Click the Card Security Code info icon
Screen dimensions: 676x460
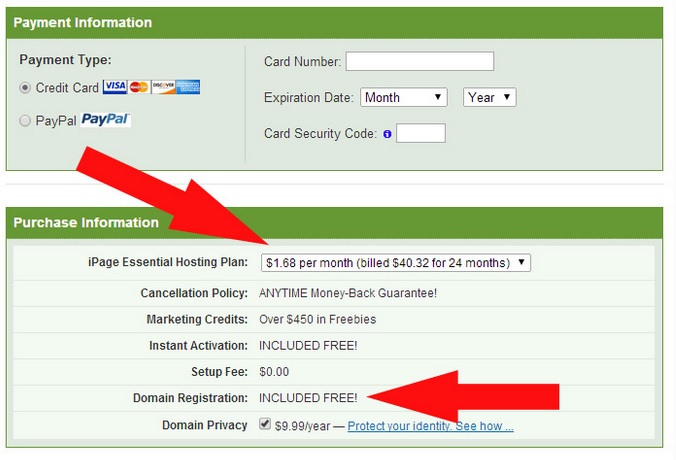(x=386, y=134)
